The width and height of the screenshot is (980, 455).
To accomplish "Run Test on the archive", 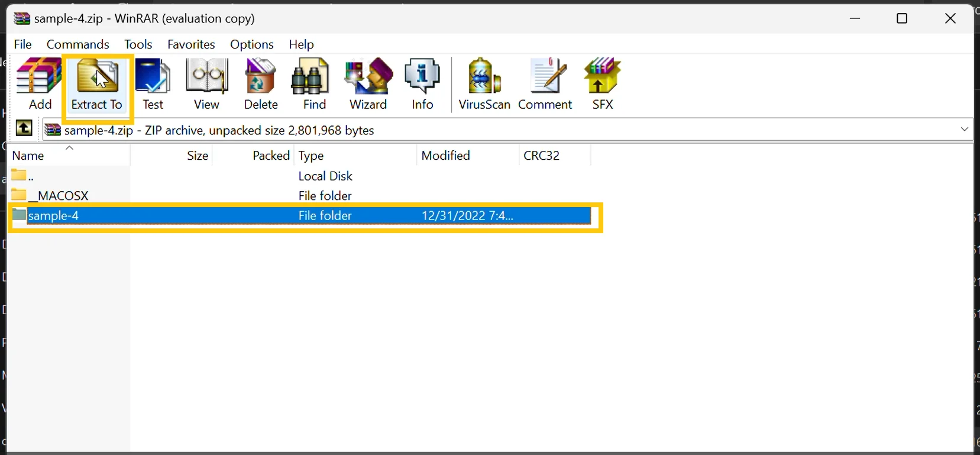I will (153, 84).
